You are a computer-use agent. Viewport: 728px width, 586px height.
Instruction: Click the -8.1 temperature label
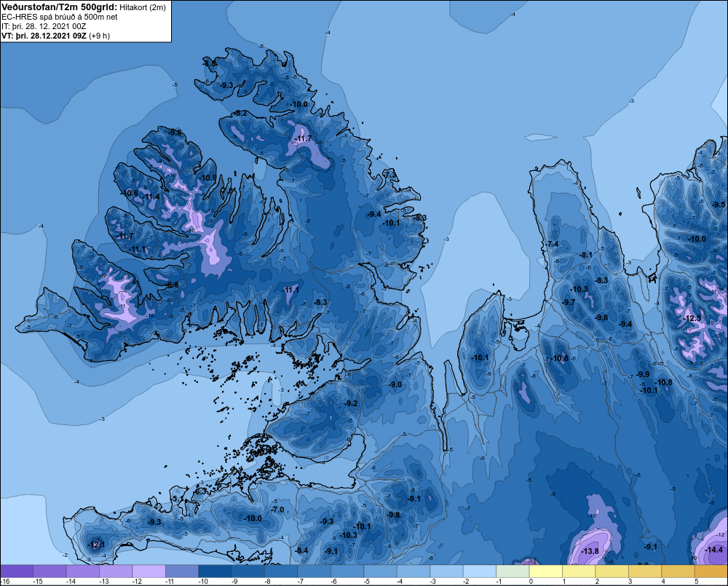pos(586,255)
